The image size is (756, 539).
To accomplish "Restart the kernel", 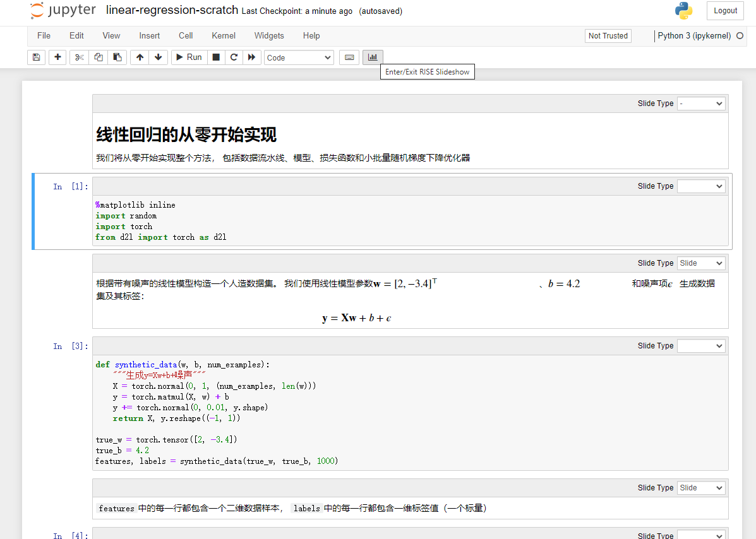I will (x=234, y=57).
